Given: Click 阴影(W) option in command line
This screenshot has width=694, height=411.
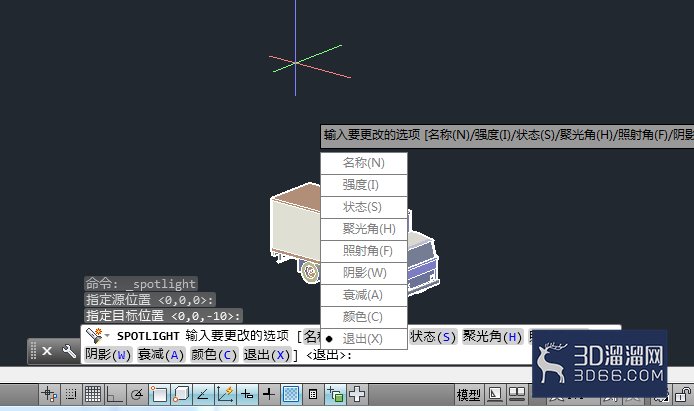Looking at the screenshot, I should (108, 355).
